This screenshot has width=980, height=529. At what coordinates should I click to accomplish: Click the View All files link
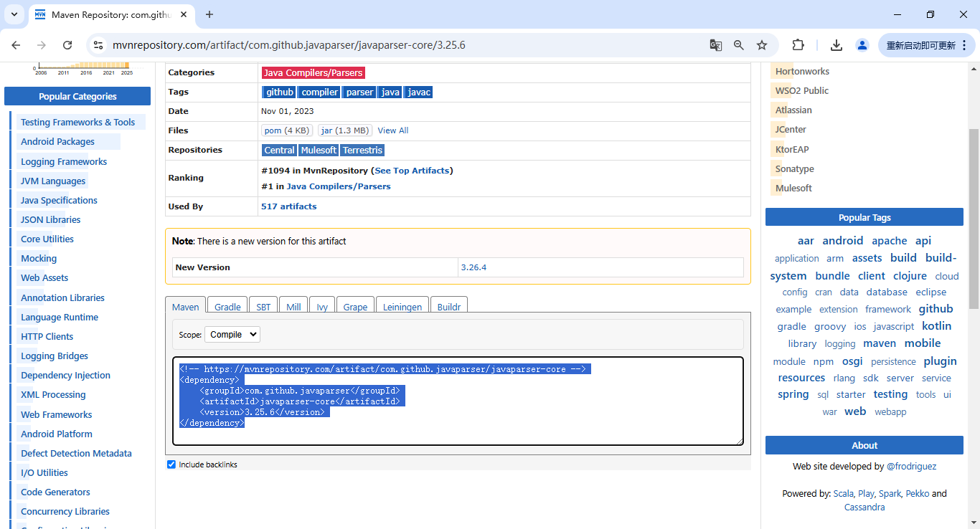393,130
